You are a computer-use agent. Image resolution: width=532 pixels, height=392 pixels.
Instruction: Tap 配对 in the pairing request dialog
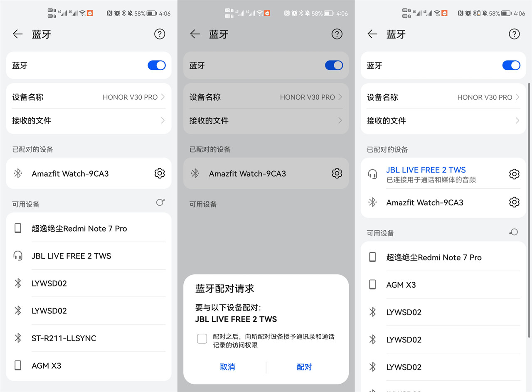[x=304, y=367]
